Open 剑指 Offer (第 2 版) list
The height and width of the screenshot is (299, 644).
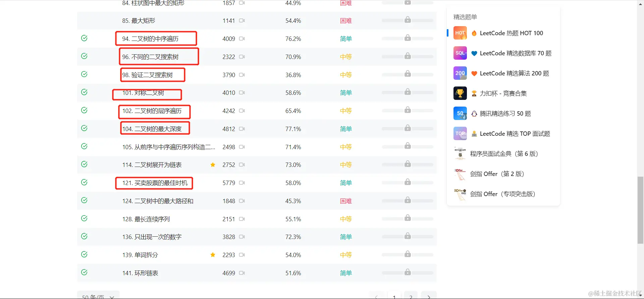point(497,174)
